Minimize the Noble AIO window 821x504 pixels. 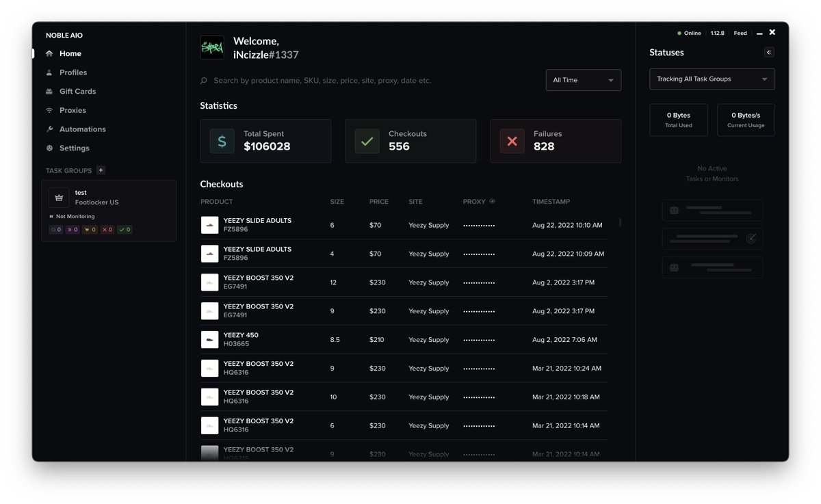[759, 33]
